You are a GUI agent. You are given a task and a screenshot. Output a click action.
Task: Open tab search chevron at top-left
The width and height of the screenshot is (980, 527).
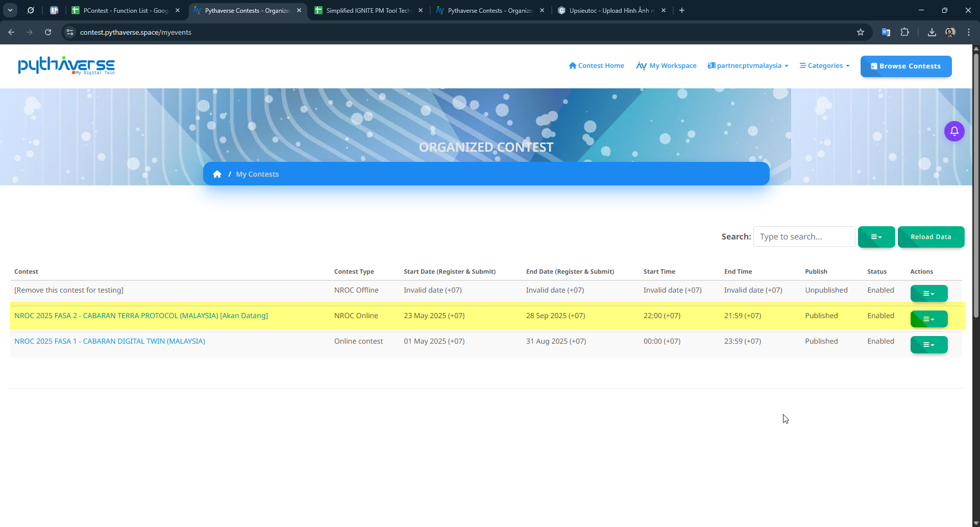(x=10, y=10)
